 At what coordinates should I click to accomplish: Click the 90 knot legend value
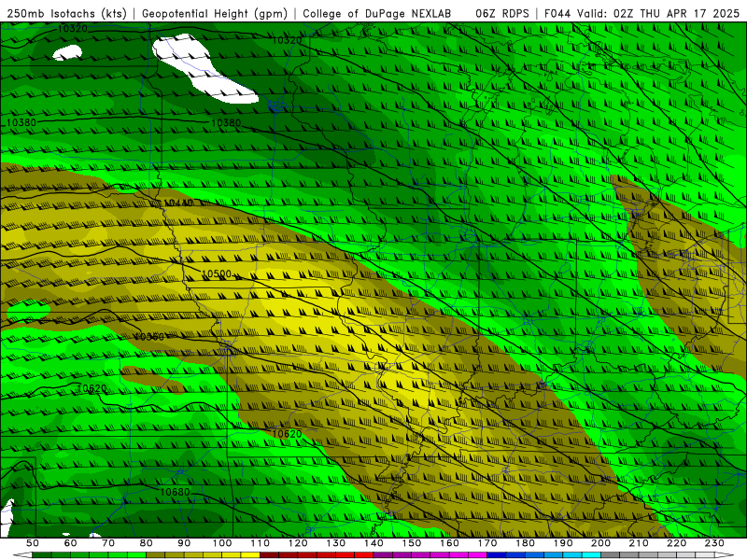[x=184, y=543]
